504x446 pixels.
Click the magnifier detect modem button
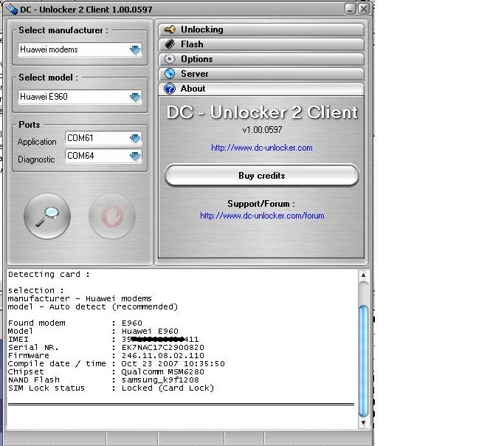47,216
